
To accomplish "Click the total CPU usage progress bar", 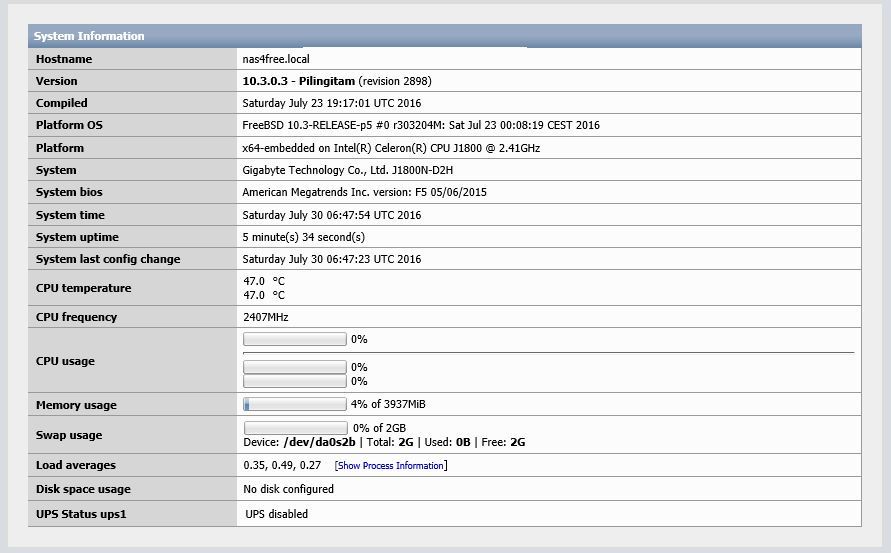I will point(294,339).
